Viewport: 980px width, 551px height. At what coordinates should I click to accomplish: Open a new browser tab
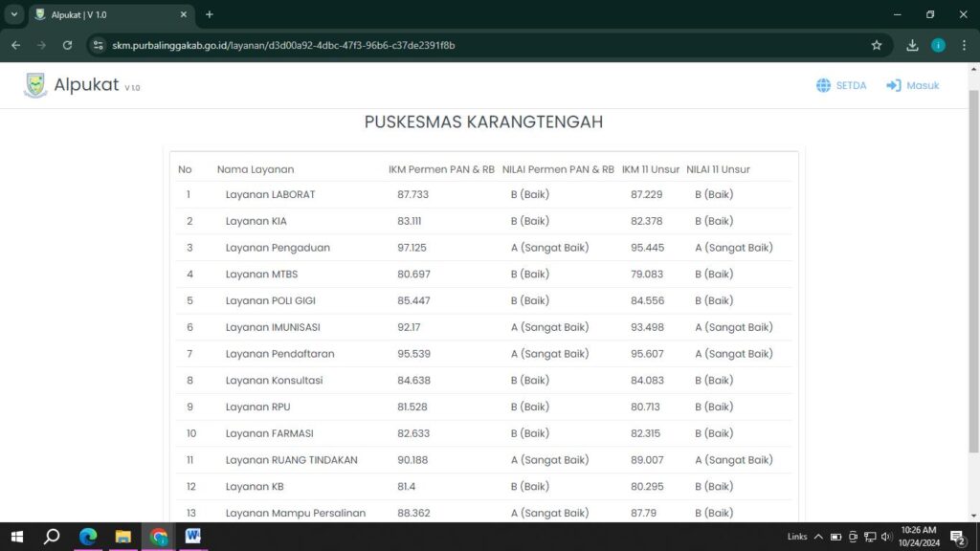point(210,14)
